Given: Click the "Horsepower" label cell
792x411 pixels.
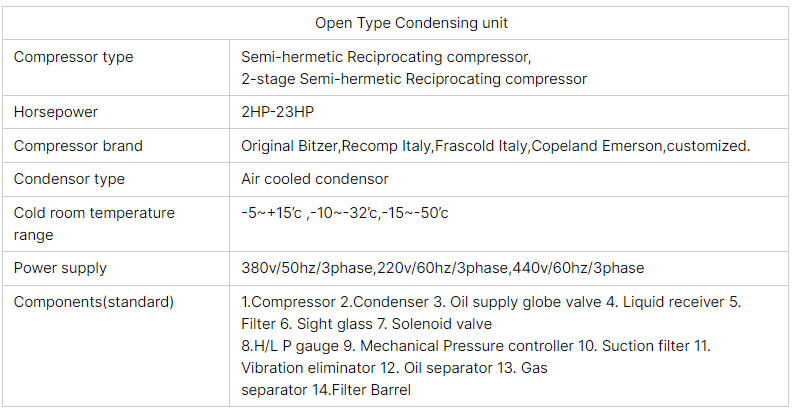Looking at the screenshot, I should tap(56, 113).
